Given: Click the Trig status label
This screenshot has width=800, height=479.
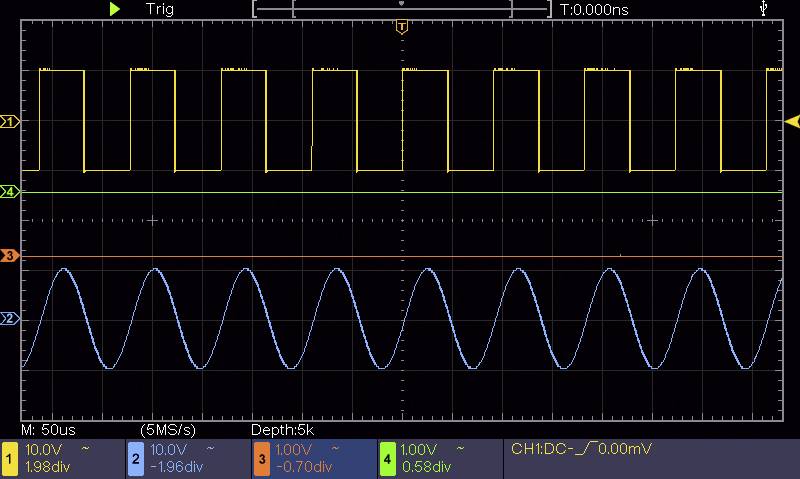Looking at the screenshot, I should (x=160, y=9).
